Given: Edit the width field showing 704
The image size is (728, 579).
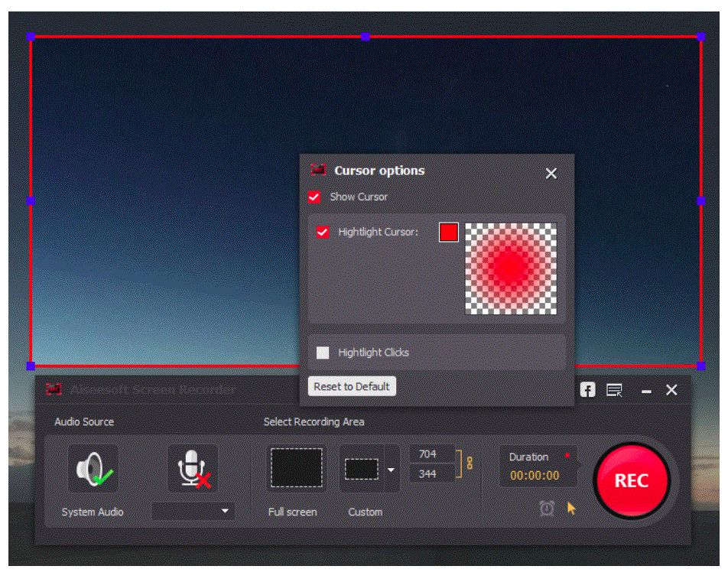Looking at the screenshot, I should point(431,454).
